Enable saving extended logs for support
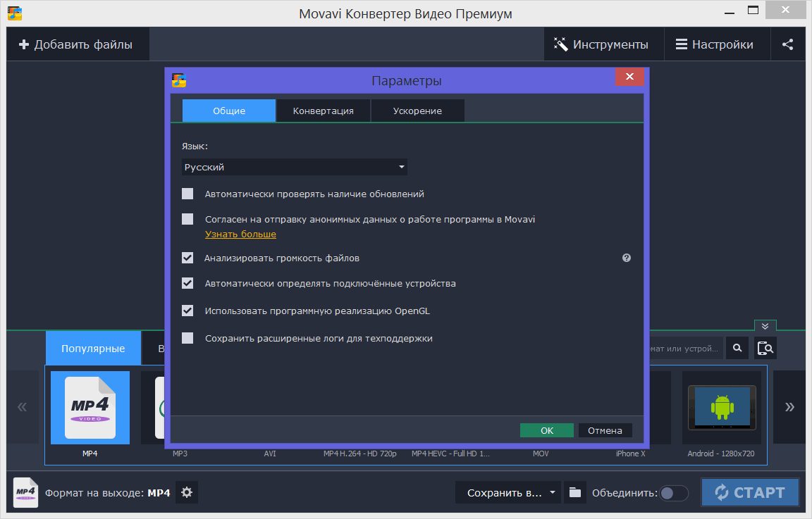The width and height of the screenshot is (812, 519). click(x=187, y=338)
